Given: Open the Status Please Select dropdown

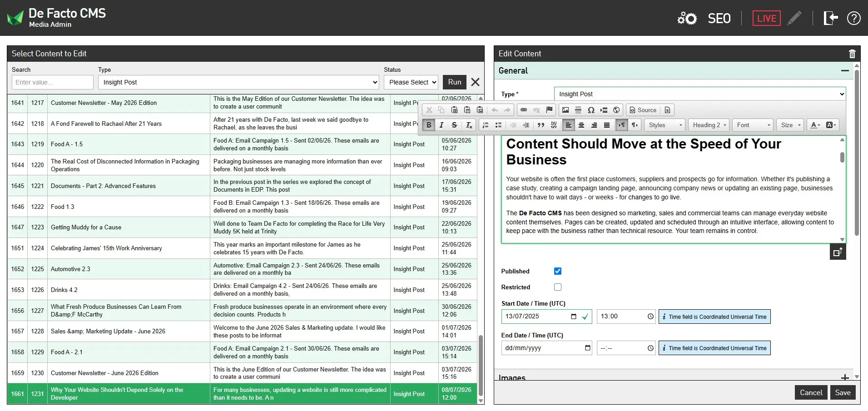Looking at the screenshot, I should [411, 82].
